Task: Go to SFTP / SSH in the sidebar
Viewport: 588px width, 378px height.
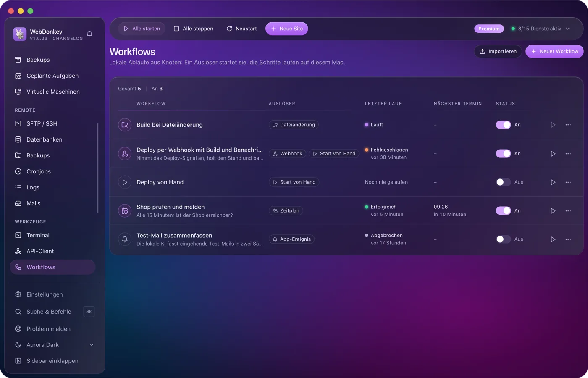Action: (x=53, y=123)
